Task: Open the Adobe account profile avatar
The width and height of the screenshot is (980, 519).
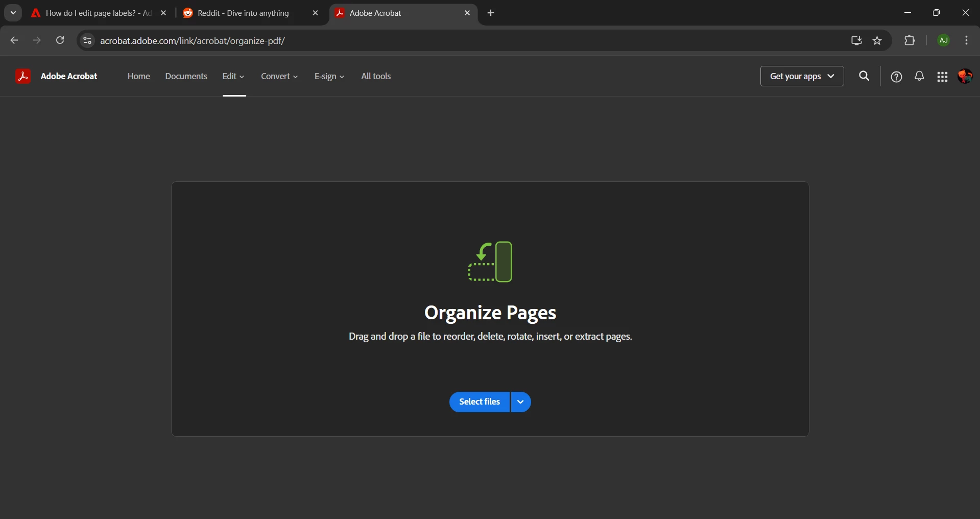Action: (x=965, y=76)
